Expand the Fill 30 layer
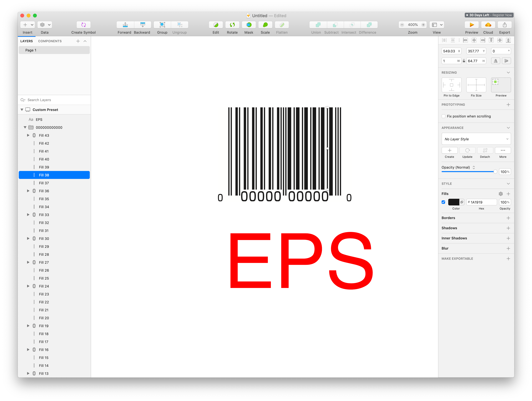The width and height of the screenshot is (532, 401). click(x=28, y=239)
